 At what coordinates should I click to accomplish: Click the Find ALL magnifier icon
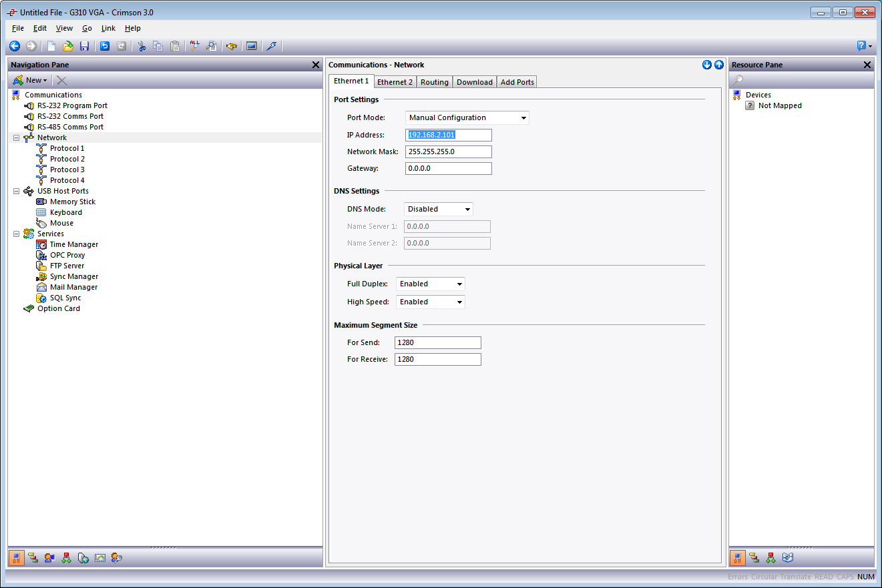pyautogui.click(x=194, y=46)
